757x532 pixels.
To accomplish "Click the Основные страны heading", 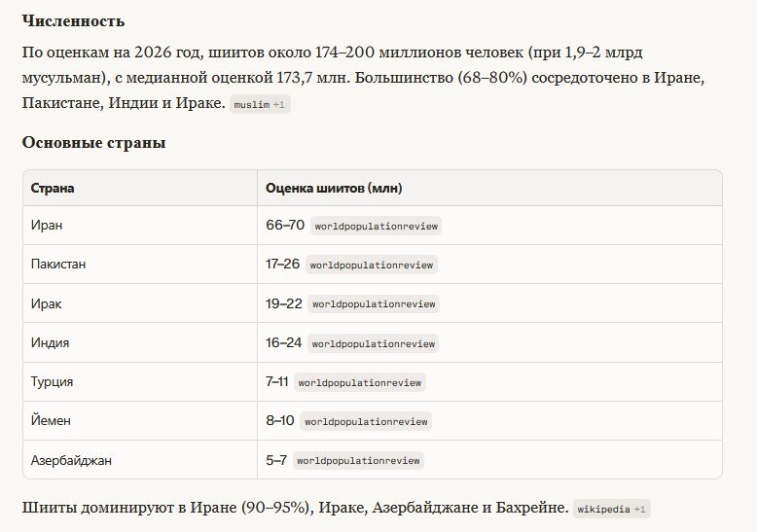I will point(93,143).
